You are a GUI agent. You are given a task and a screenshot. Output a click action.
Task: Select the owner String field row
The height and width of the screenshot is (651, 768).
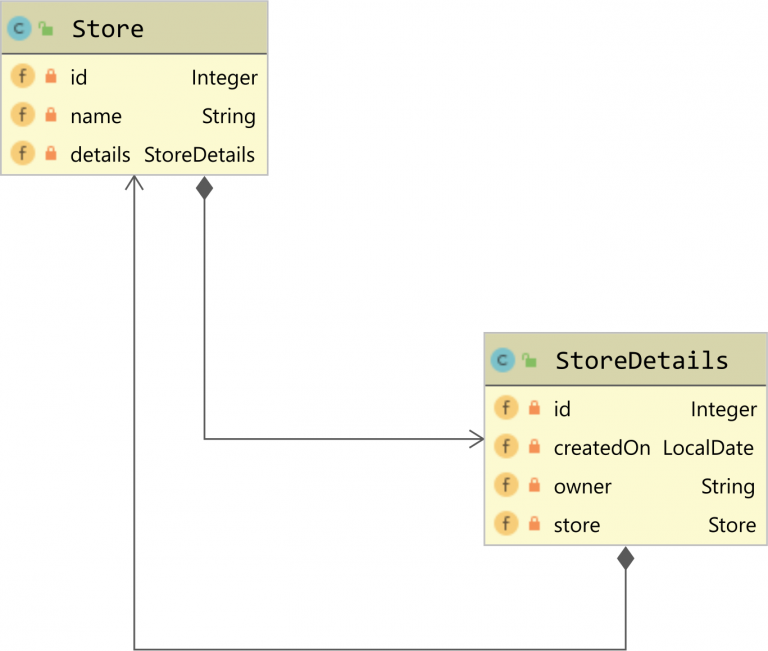coord(625,486)
